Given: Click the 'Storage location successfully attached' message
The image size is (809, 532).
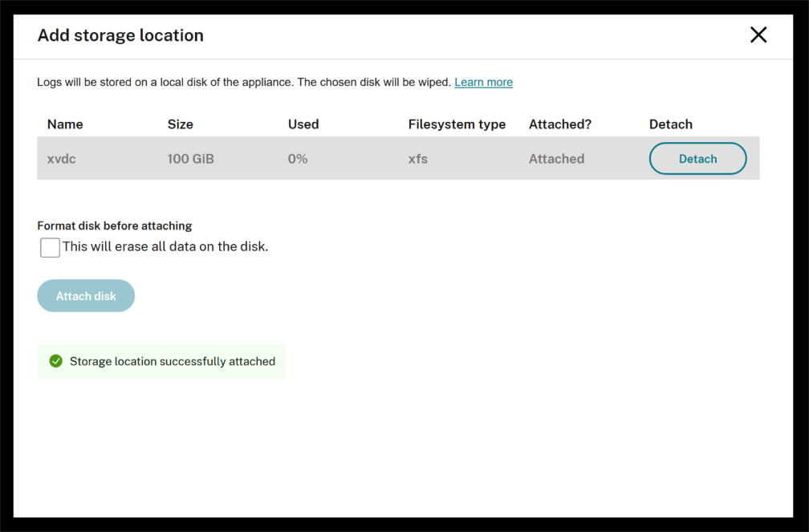Looking at the screenshot, I should [x=172, y=361].
